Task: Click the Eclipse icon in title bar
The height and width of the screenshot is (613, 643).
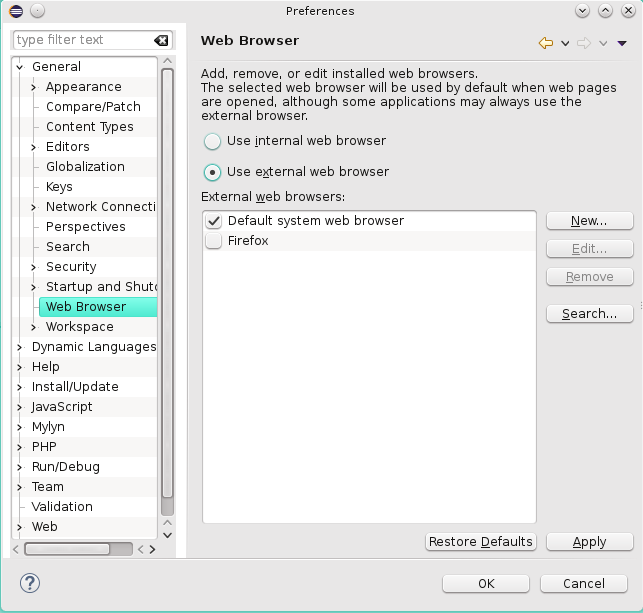Action: [x=15, y=11]
